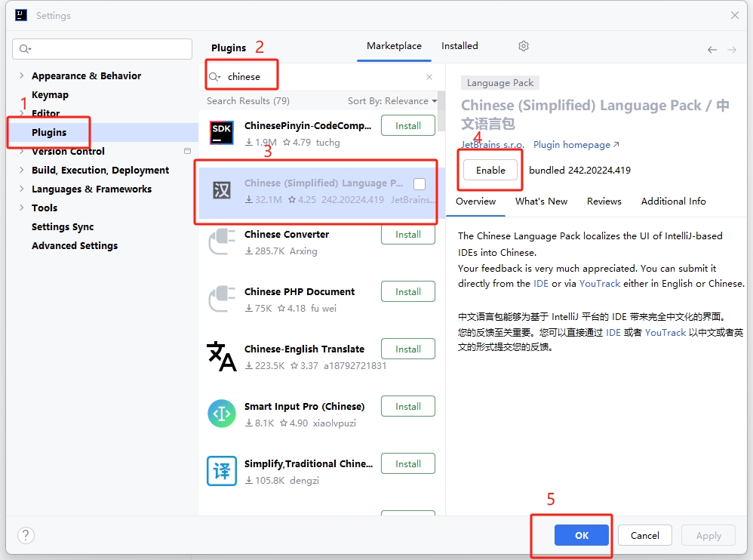Install Simplify,Traditional Chinese plugin

point(408,463)
